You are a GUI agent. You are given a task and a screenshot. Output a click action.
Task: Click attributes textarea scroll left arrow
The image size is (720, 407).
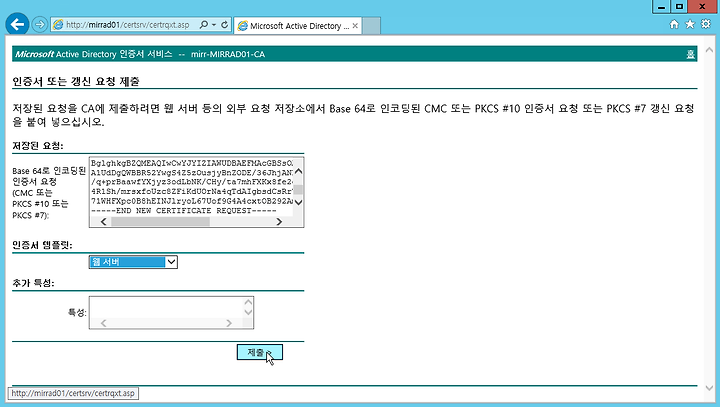click(x=103, y=323)
